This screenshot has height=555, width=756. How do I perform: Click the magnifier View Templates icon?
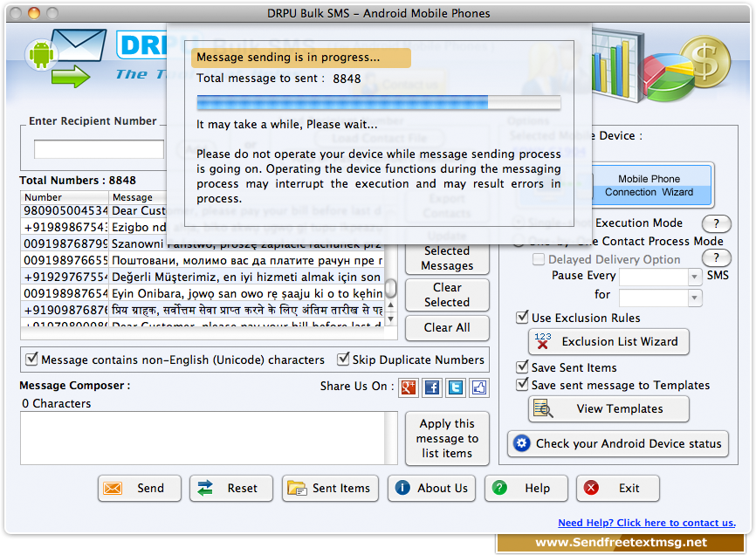(543, 408)
